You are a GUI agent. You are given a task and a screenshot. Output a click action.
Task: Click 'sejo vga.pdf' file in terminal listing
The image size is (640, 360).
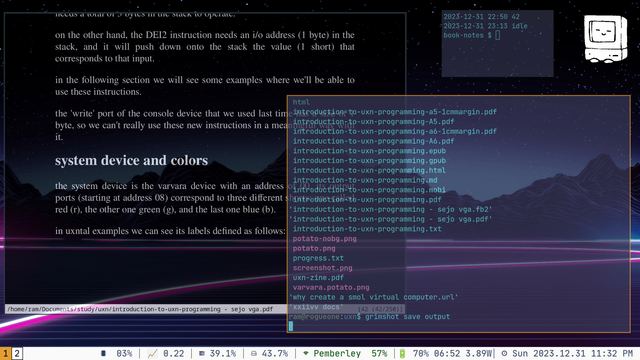pyautogui.click(x=391, y=219)
